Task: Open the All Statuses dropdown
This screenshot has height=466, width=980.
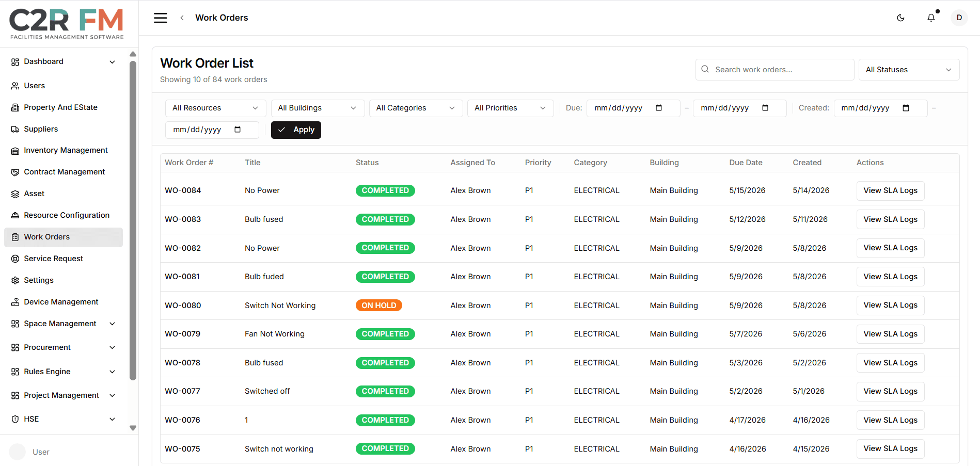Action: pyautogui.click(x=909, y=70)
